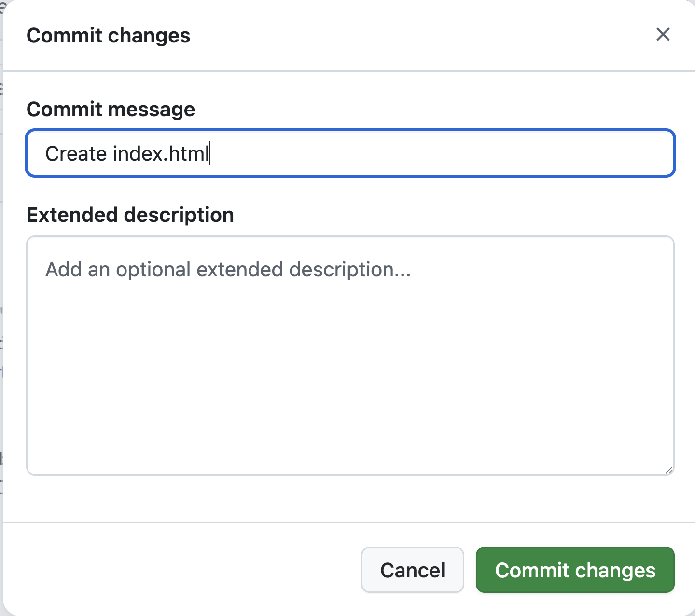
Task: Click the 'Add an optional extended description' placeholder
Action: [x=228, y=270]
